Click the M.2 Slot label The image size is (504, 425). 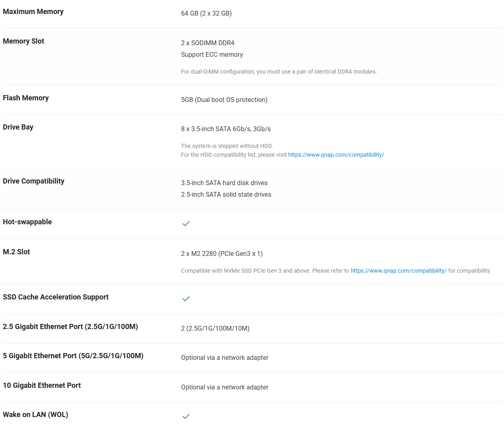pos(16,252)
